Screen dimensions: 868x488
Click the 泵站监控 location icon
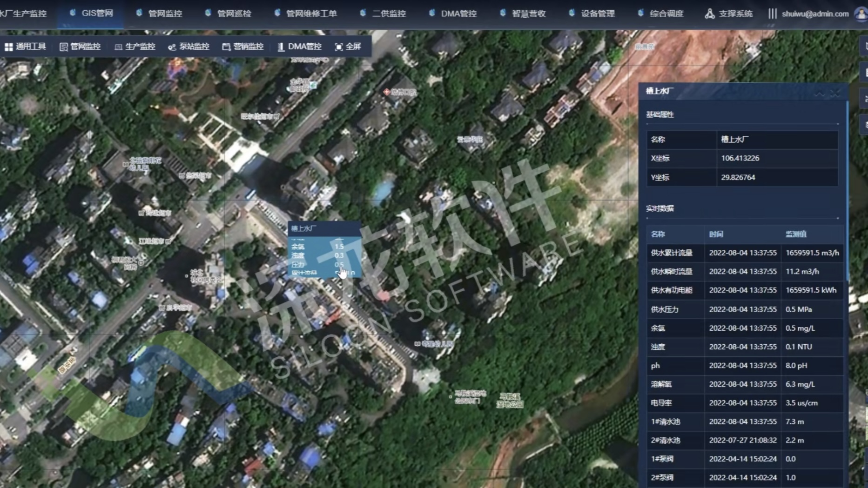pyautogui.click(x=172, y=47)
